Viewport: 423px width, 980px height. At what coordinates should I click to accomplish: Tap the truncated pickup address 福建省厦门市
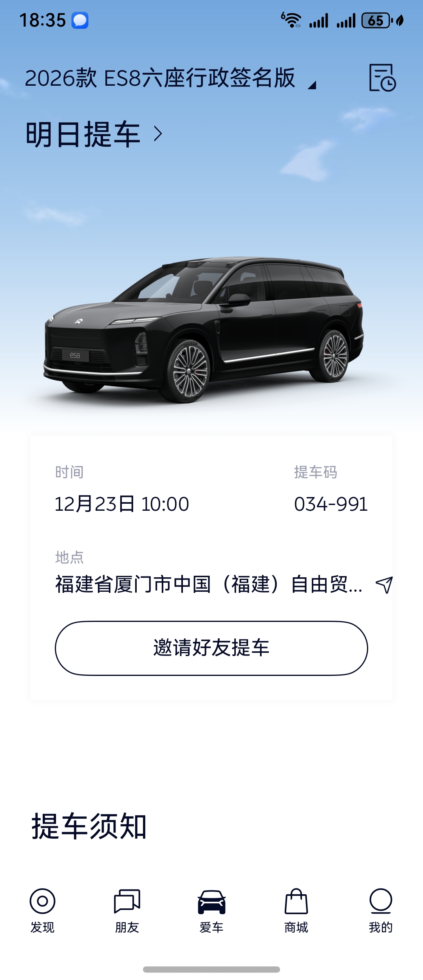point(209,584)
